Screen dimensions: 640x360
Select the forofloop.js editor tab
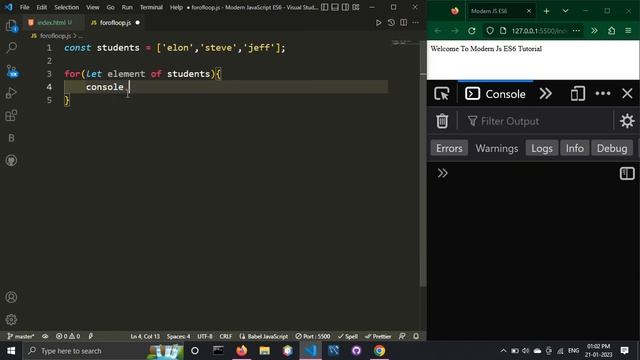[x=115, y=22]
